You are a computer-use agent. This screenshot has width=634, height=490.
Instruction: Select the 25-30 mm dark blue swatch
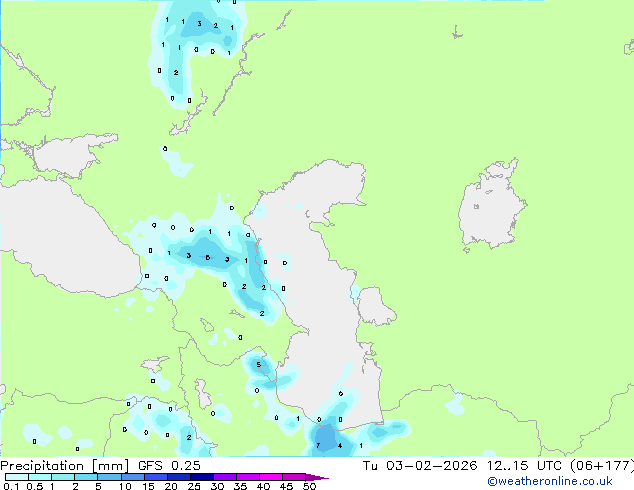(201, 477)
